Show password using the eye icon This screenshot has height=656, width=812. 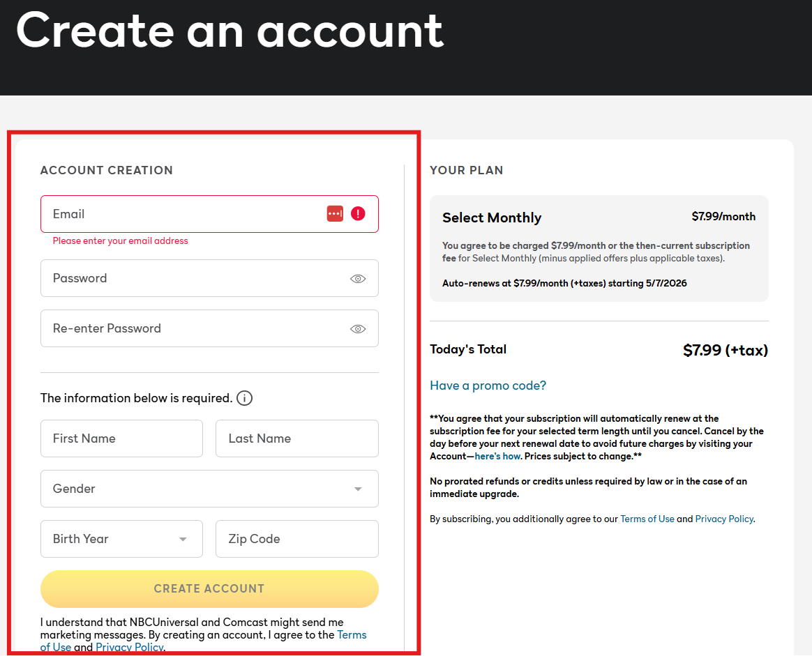pyautogui.click(x=358, y=279)
